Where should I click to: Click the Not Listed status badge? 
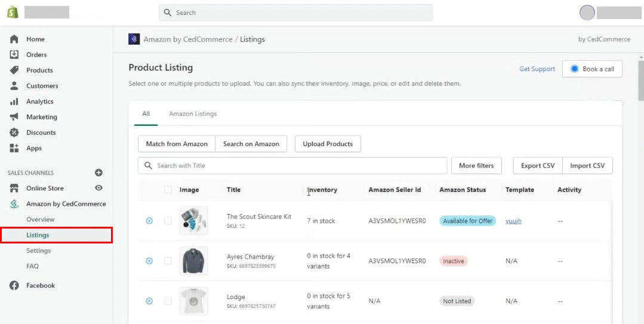coord(457,301)
